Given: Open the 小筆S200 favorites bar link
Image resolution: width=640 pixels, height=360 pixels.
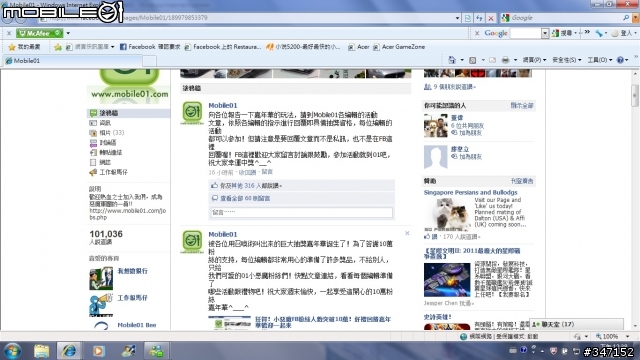Looking at the screenshot, I should coord(303,47).
